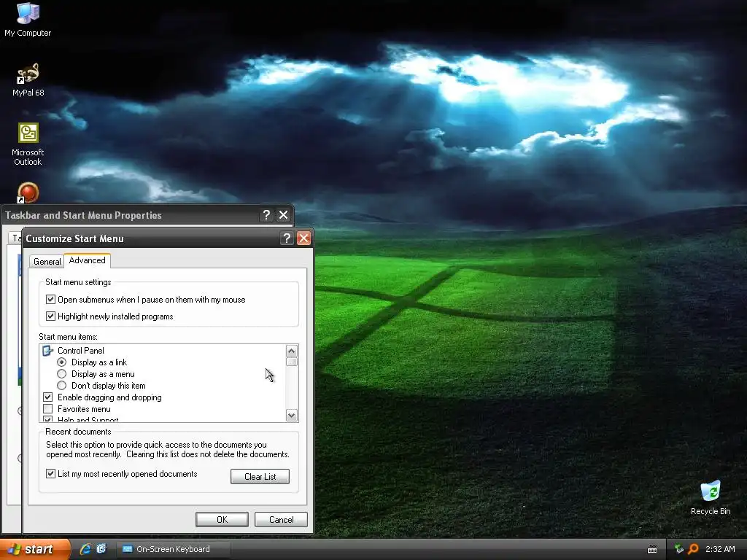747x560 pixels.
Task: Toggle the Help and Support checkbox
Action: 47,419
